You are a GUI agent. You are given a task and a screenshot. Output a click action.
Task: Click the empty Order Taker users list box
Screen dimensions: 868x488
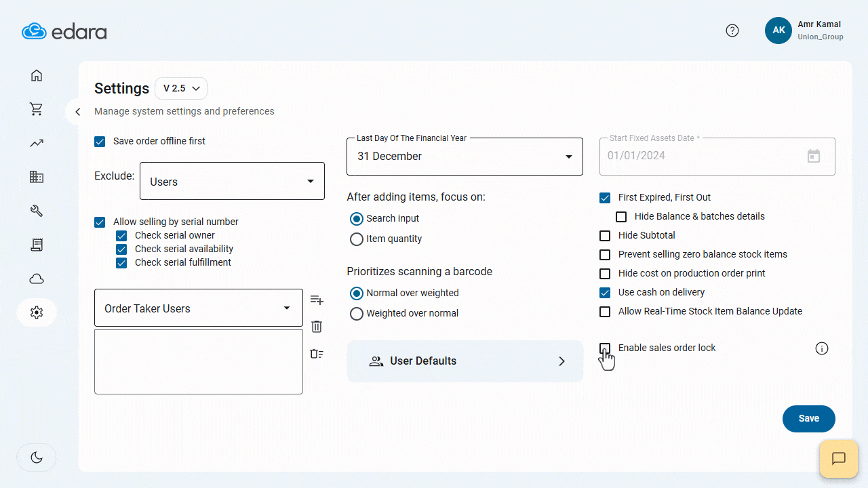tap(199, 361)
